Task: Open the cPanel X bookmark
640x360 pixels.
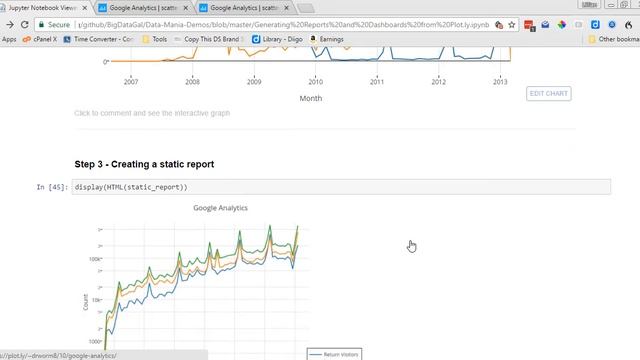Action: coord(40,39)
